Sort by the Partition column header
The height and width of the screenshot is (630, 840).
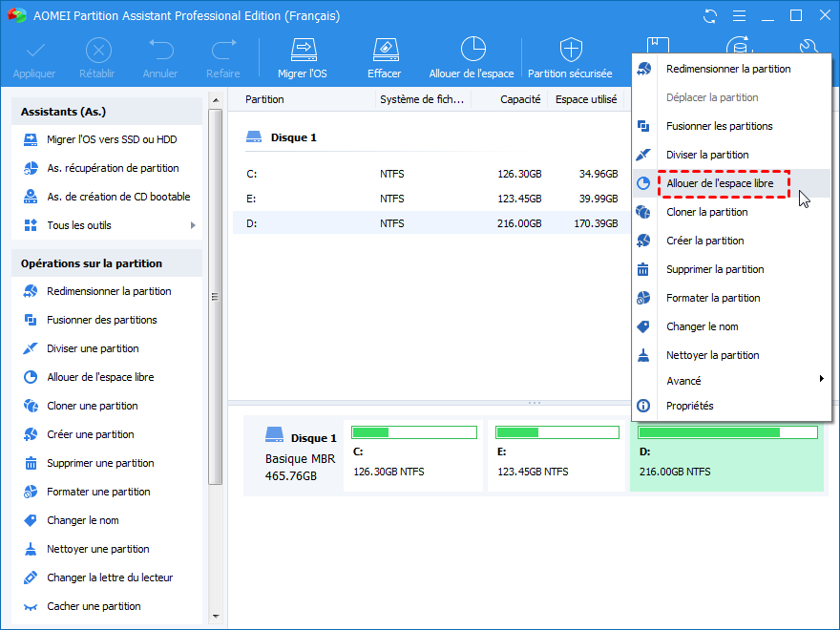(x=264, y=99)
